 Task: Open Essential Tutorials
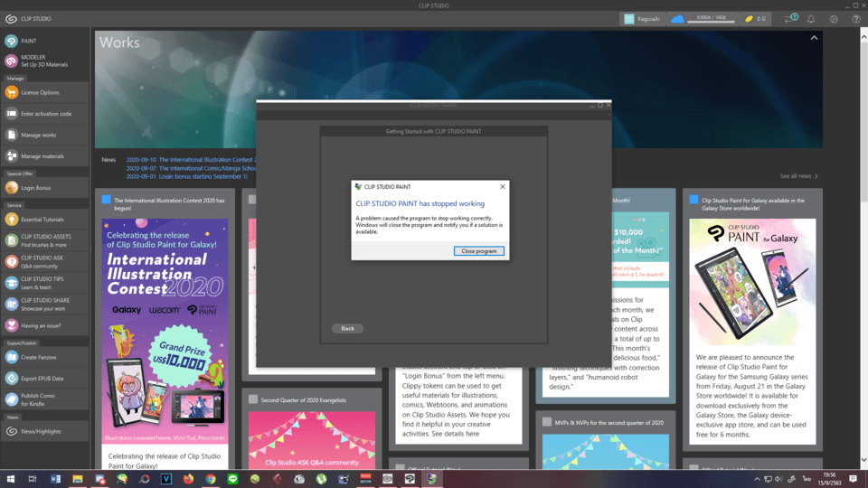coord(44,219)
